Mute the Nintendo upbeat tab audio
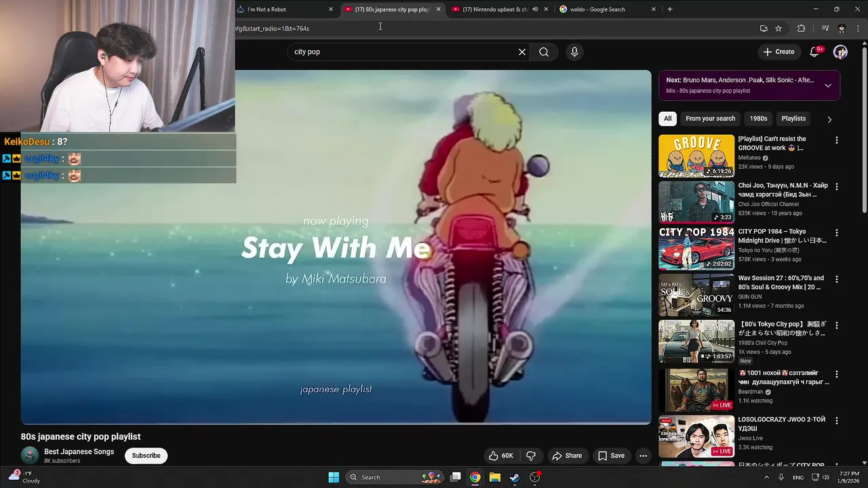Viewport: 868px width, 488px height. 535,9
